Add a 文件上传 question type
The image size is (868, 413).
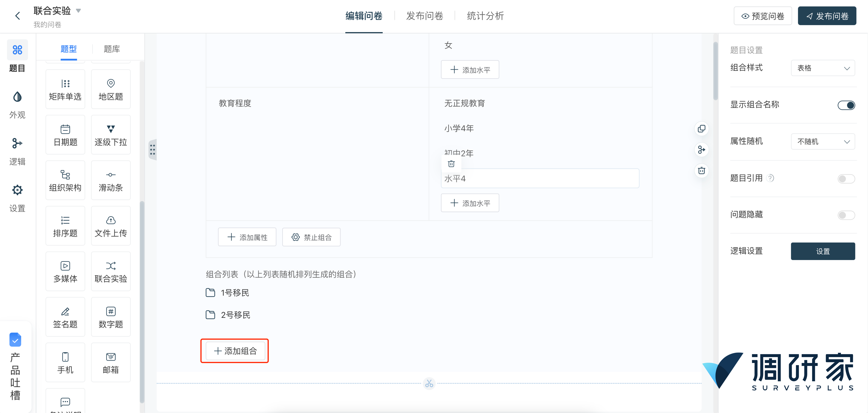[x=111, y=226]
